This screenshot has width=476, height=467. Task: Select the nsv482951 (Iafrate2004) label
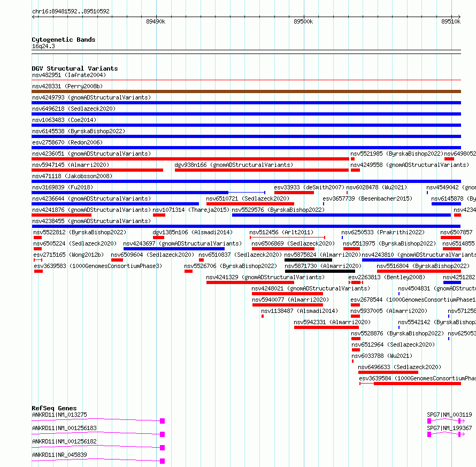[69, 75]
